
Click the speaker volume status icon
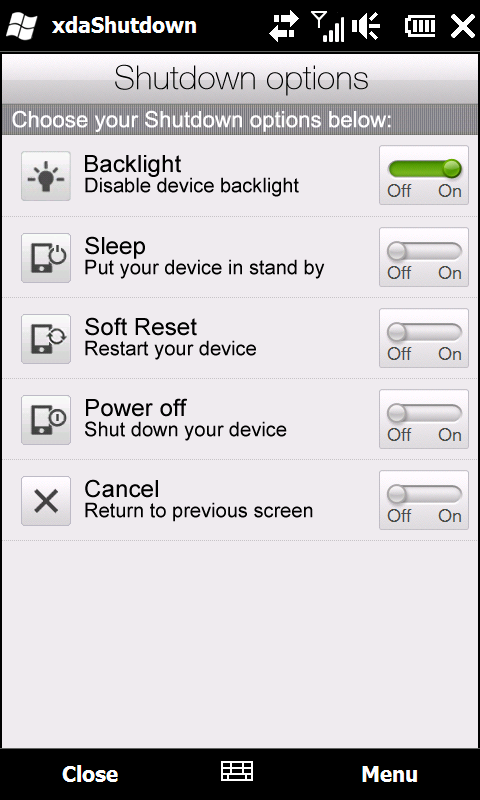366,26
